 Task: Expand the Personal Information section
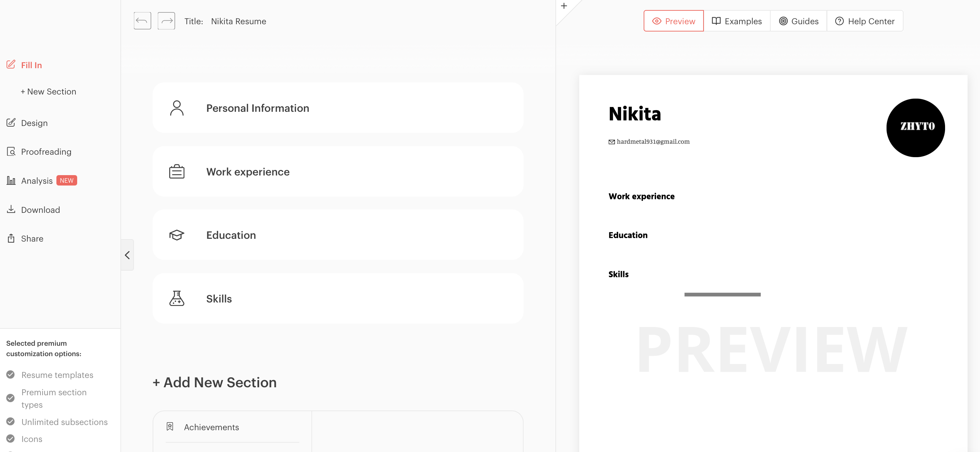(338, 108)
